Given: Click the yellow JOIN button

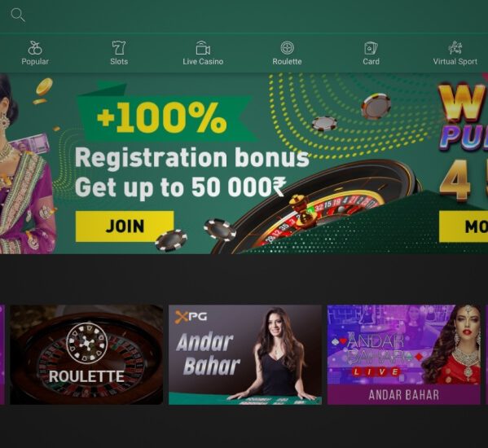Looking at the screenshot, I should pos(125,226).
